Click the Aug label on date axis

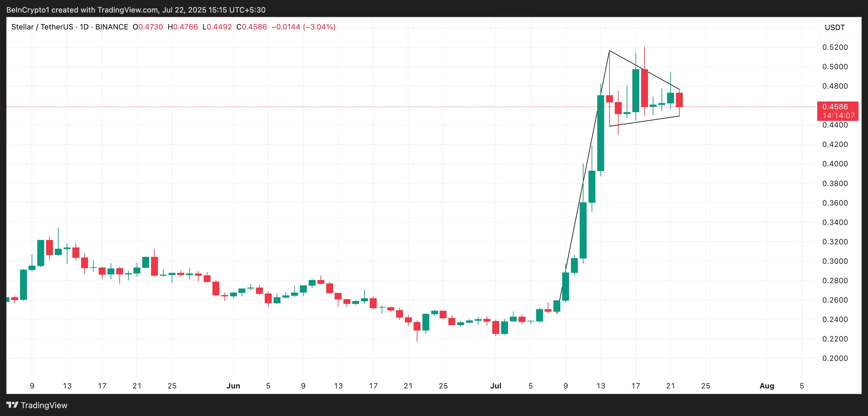point(766,386)
